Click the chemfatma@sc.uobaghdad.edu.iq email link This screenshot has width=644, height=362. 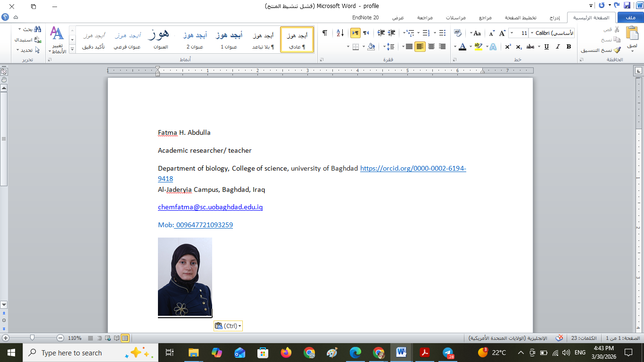(x=210, y=207)
